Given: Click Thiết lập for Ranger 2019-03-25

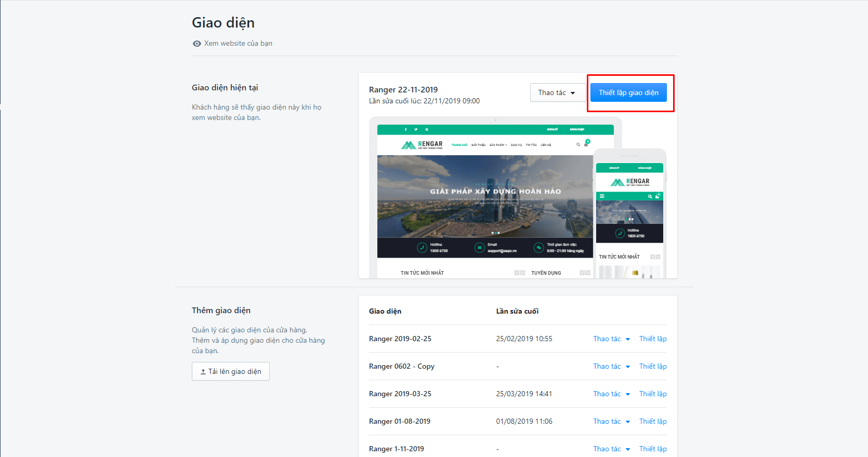Looking at the screenshot, I should pyautogui.click(x=653, y=394).
